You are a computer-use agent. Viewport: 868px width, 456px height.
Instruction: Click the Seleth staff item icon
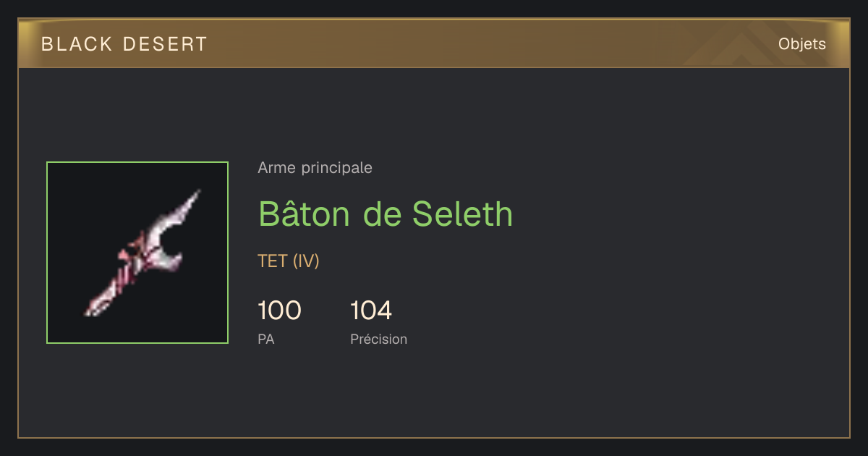coord(137,253)
